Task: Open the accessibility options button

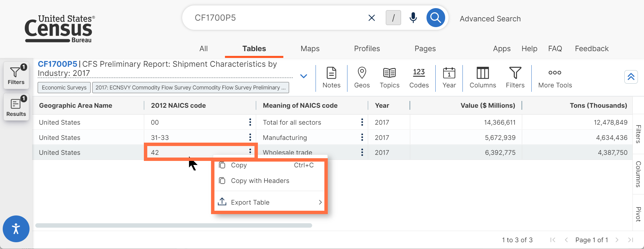Action: pyautogui.click(x=16, y=229)
